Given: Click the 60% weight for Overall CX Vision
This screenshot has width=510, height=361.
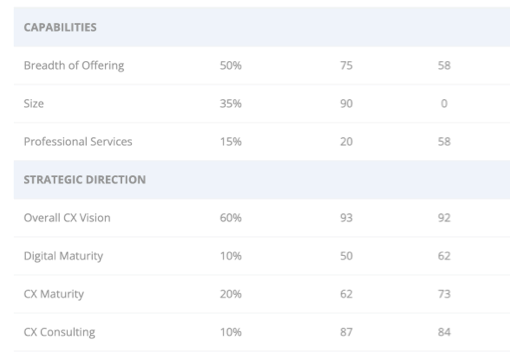Looking at the screenshot, I should (x=231, y=218).
